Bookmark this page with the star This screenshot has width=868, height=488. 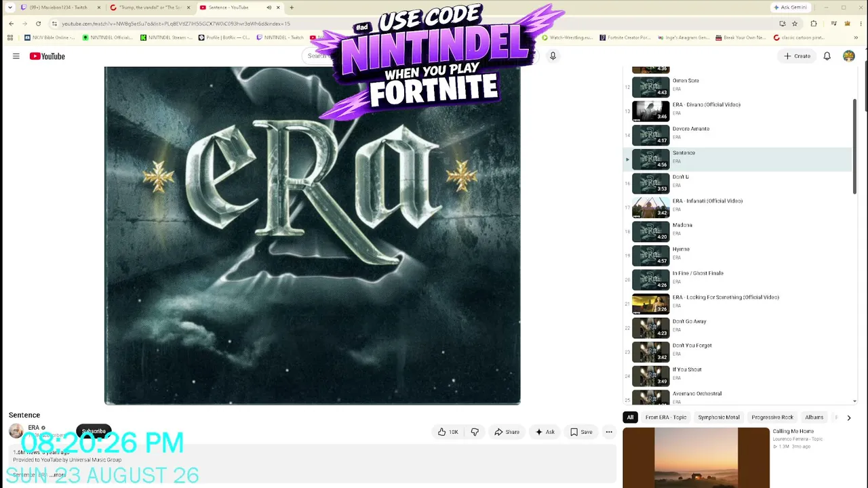click(795, 24)
